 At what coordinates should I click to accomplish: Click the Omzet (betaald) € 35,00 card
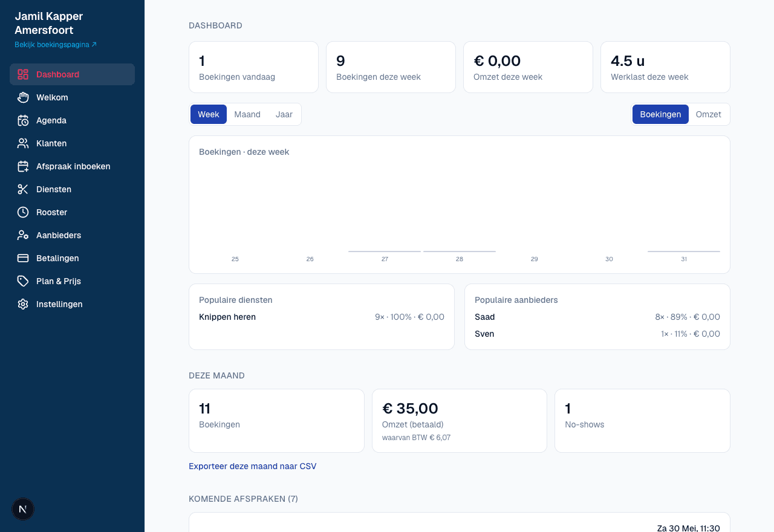point(460,421)
